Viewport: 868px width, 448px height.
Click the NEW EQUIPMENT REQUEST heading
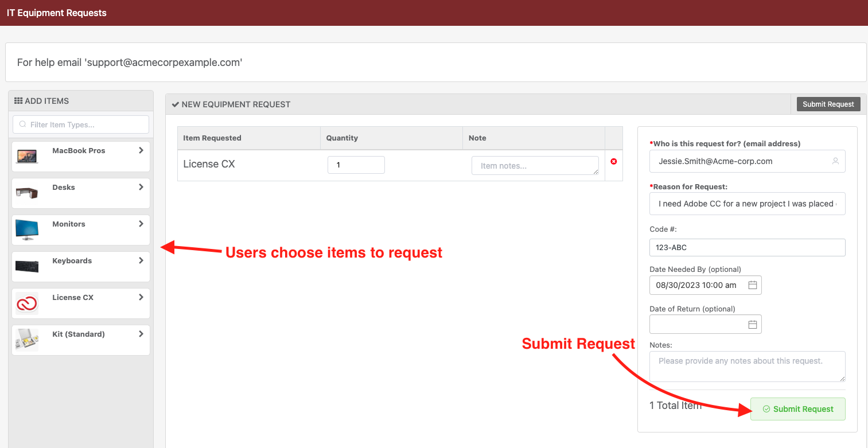236,104
